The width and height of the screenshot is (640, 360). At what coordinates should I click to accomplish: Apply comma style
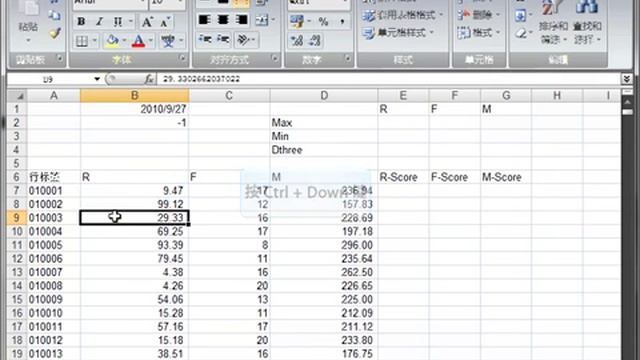point(342,22)
